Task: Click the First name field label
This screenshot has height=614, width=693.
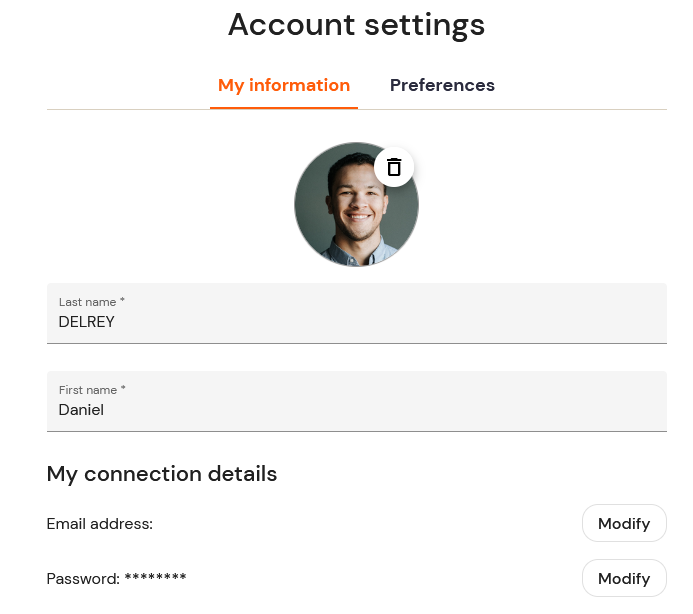Action: click(x=88, y=390)
